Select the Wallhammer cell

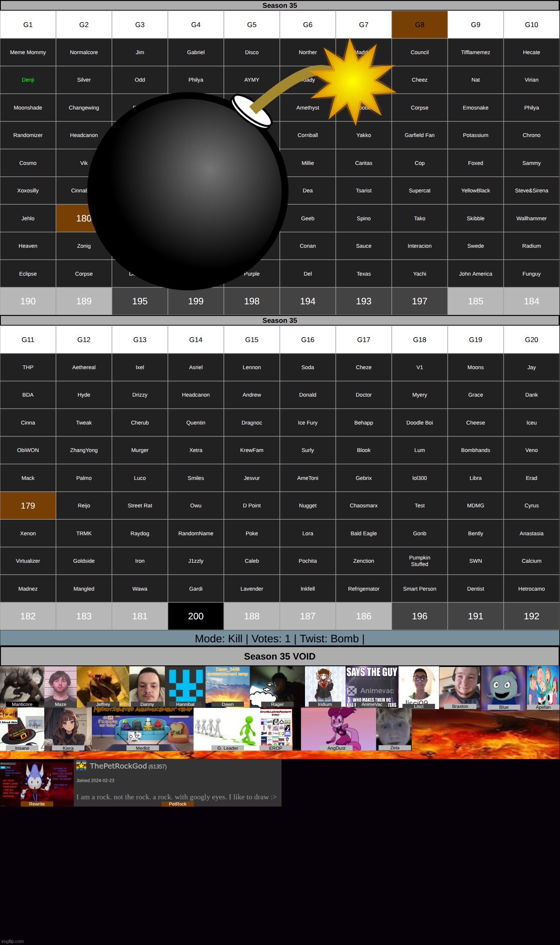click(531, 218)
